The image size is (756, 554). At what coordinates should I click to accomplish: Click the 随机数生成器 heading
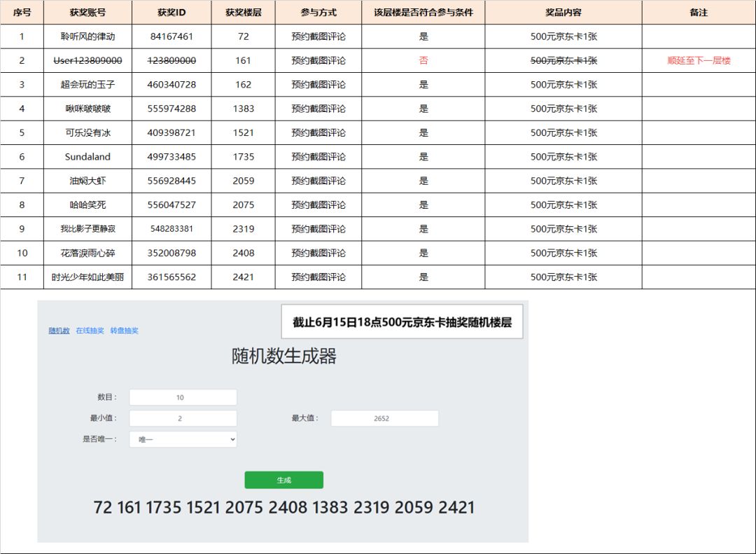(x=284, y=356)
